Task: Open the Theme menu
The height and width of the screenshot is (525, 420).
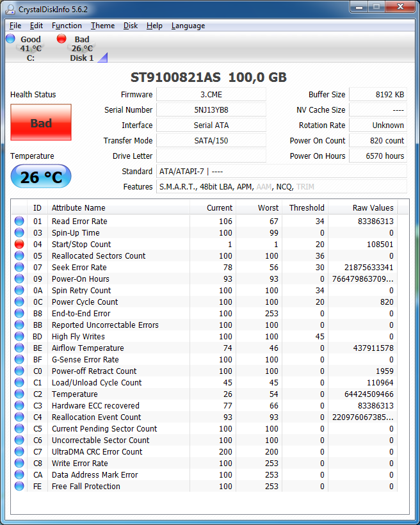Action: pyautogui.click(x=103, y=26)
